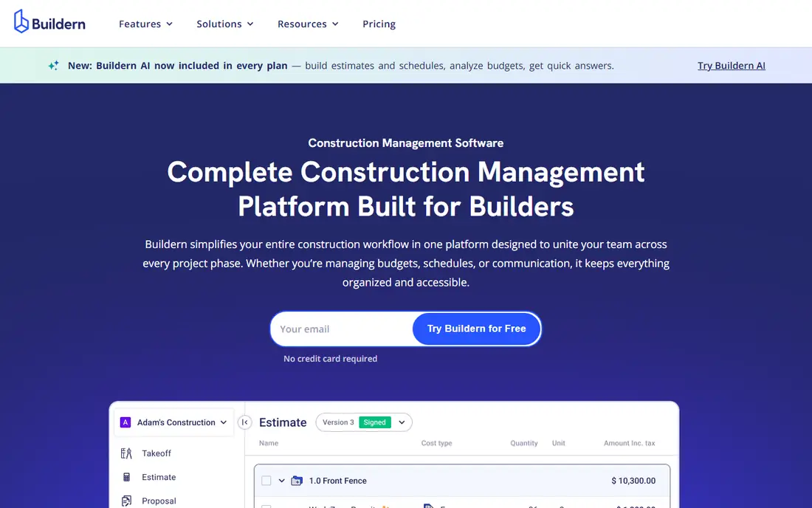Select Estimate in the sidebar
The width and height of the screenshot is (812, 508).
tap(159, 478)
